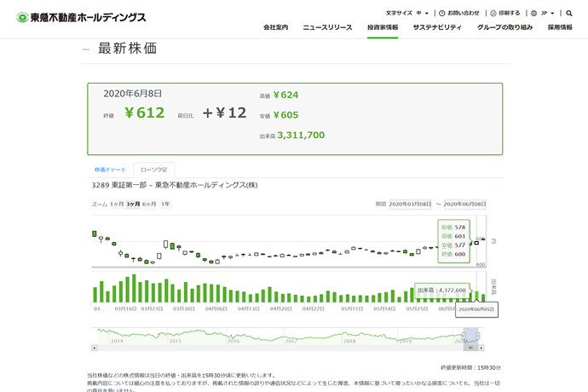Click the 05月11日 axis date label
The height and width of the screenshot is (392, 588).
coord(352,308)
